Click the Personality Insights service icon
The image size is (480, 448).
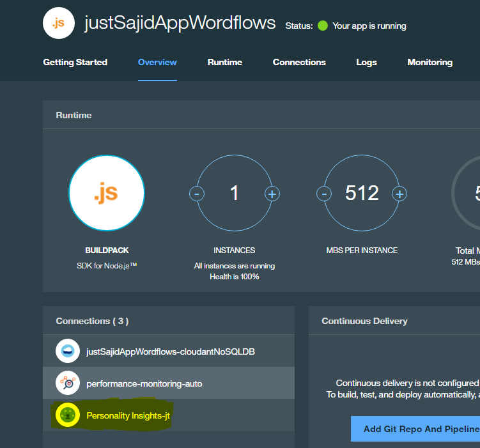tap(68, 415)
